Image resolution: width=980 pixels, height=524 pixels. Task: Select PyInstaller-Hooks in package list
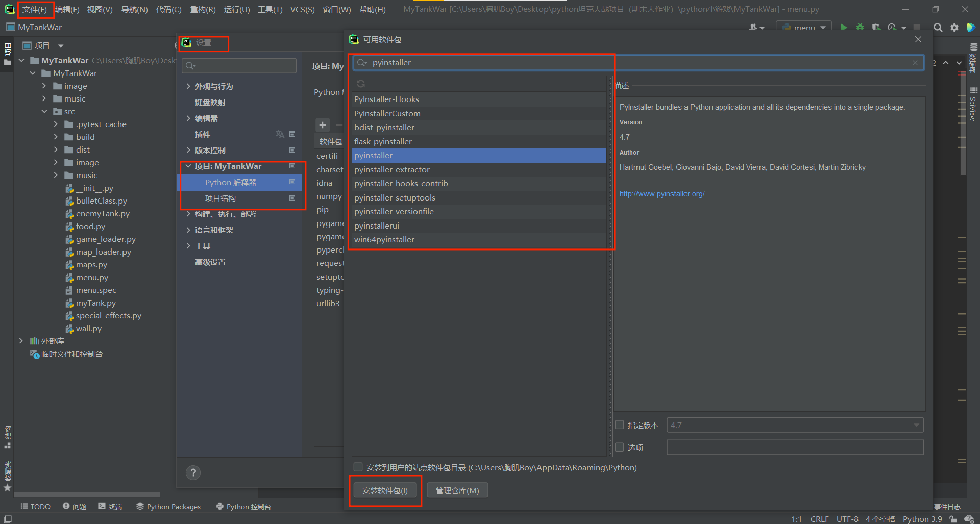coord(479,99)
